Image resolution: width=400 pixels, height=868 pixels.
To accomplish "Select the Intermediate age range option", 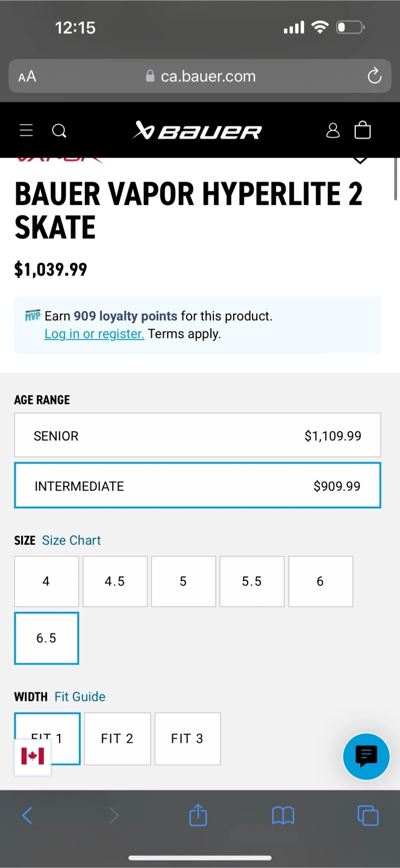I will (198, 486).
